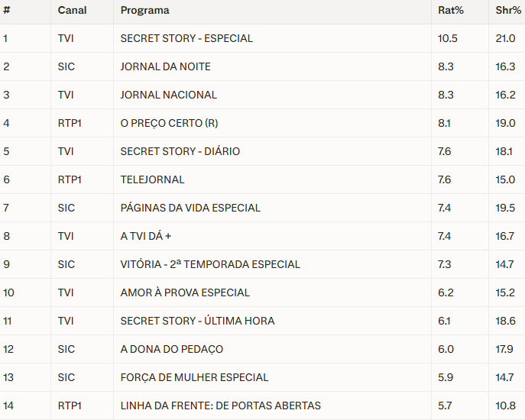Viewport: 525px width, 420px height.
Task: Select the JORNAL DA NOITE program cell
Action: click(x=165, y=66)
